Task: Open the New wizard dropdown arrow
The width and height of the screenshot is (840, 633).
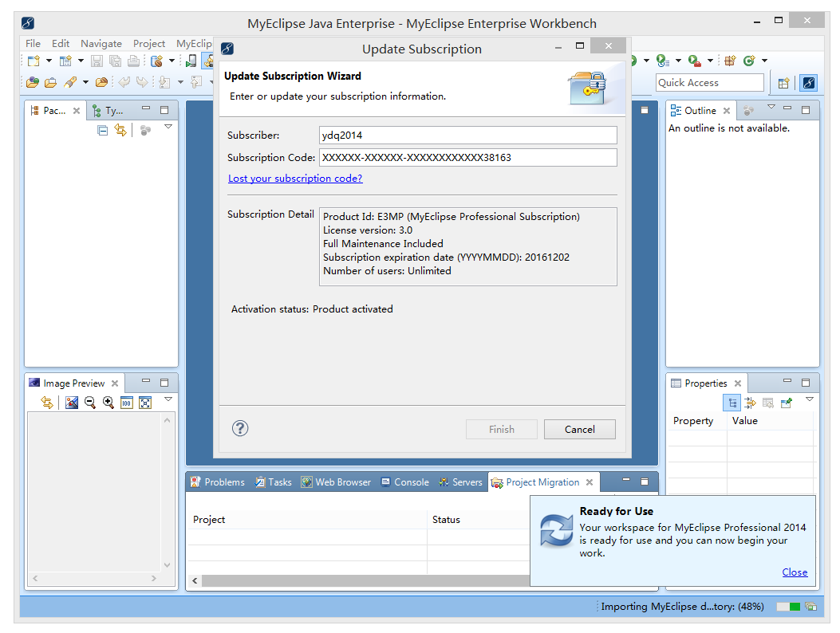Action: point(49,61)
